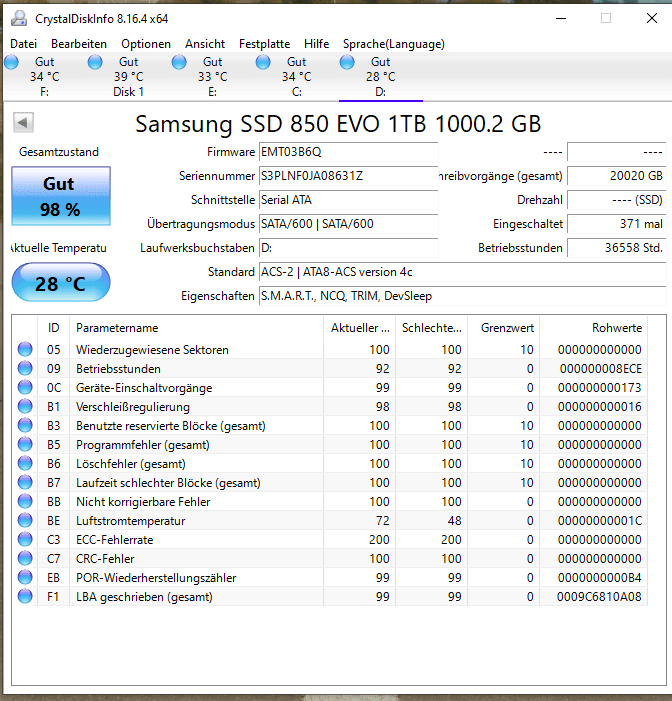Open the Hilfe menu

click(x=317, y=44)
